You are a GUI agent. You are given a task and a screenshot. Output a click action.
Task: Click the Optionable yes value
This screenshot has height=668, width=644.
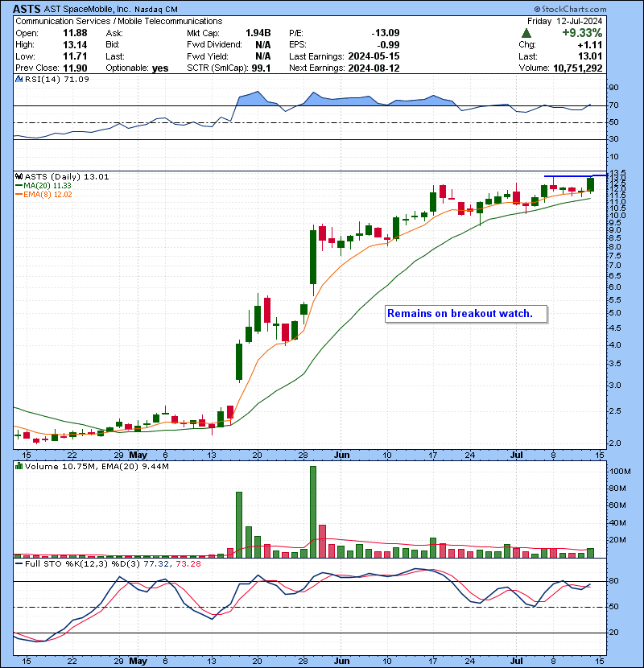click(160, 68)
